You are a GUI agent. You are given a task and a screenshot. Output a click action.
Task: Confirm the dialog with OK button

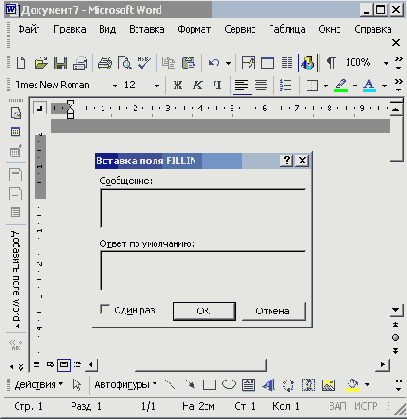point(204,311)
